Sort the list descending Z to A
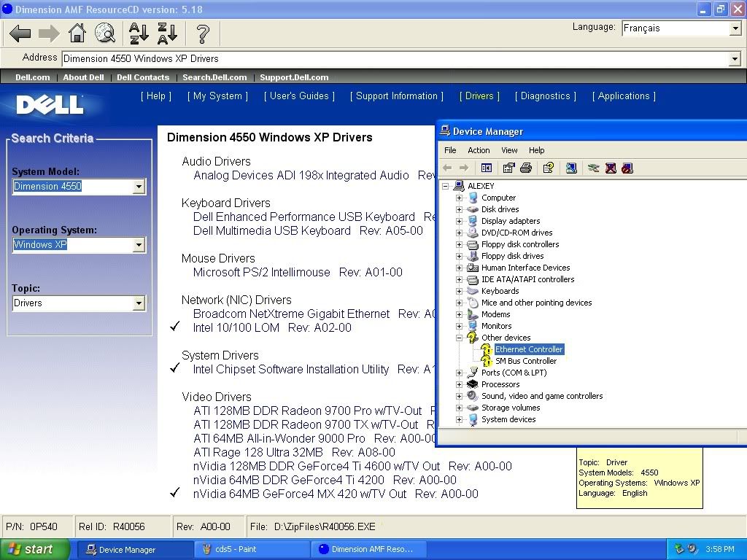The height and width of the screenshot is (560, 747). click(167, 34)
